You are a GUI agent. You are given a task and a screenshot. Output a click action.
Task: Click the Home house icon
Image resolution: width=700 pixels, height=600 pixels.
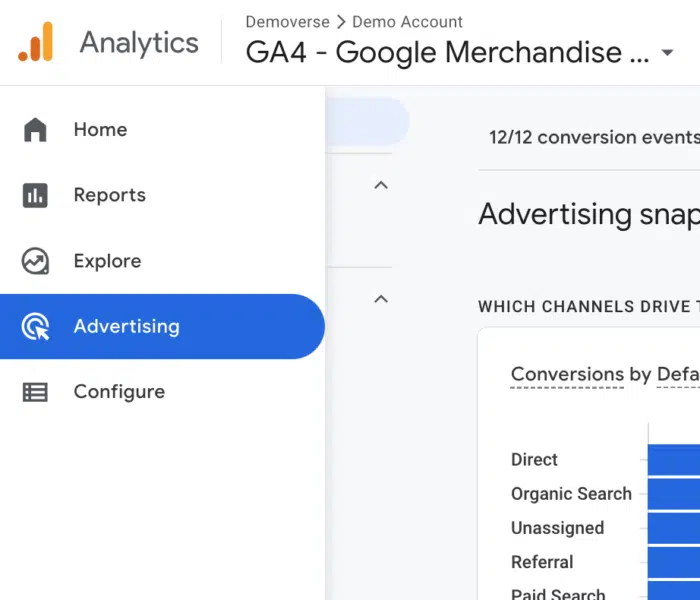click(x=35, y=130)
